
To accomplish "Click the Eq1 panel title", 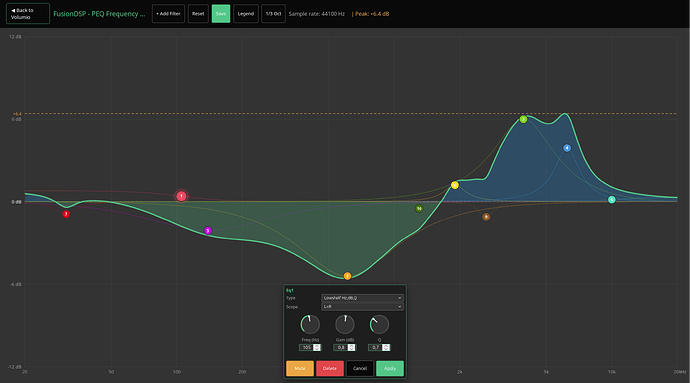I will click(x=290, y=290).
